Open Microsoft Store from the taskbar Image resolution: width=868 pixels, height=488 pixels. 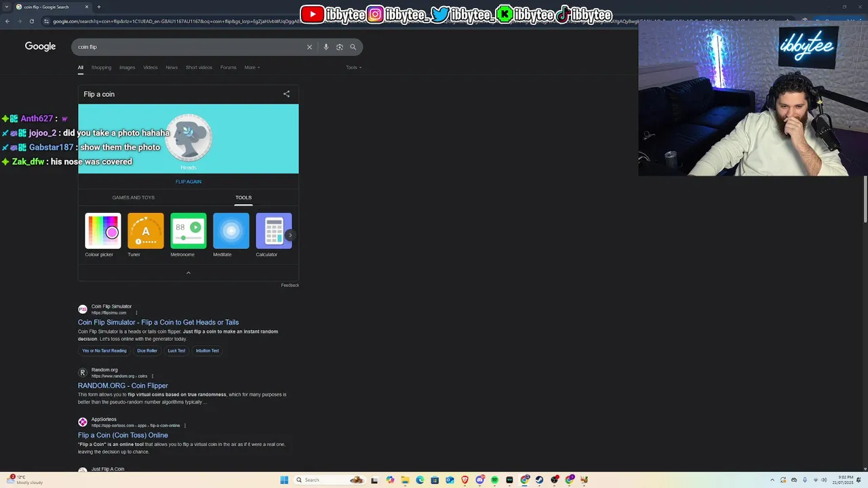(435, 480)
